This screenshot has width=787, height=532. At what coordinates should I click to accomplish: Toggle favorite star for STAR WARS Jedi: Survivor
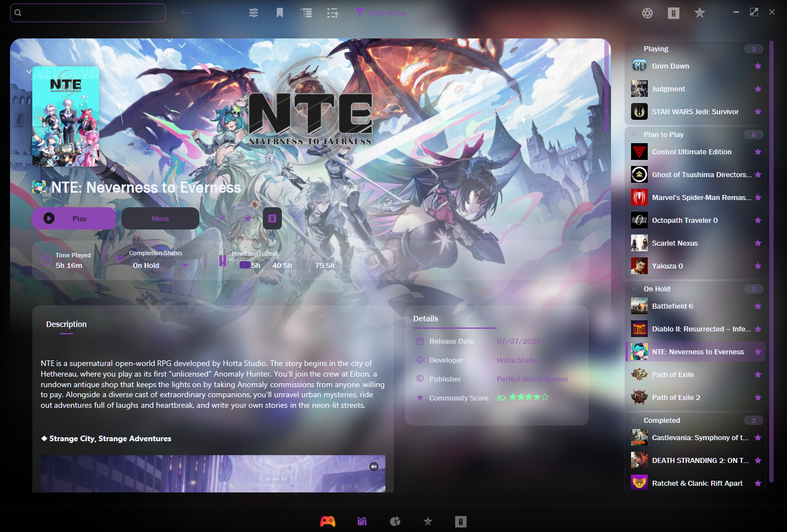click(757, 111)
